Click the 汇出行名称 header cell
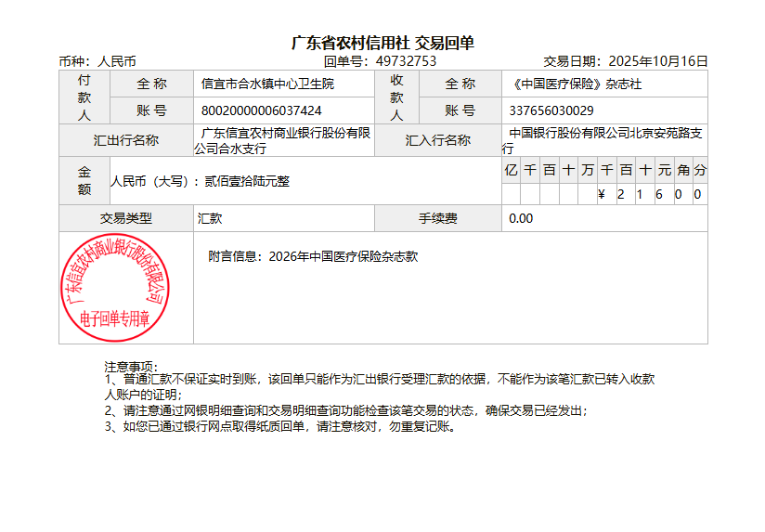This screenshot has height=532, width=765. 126,141
